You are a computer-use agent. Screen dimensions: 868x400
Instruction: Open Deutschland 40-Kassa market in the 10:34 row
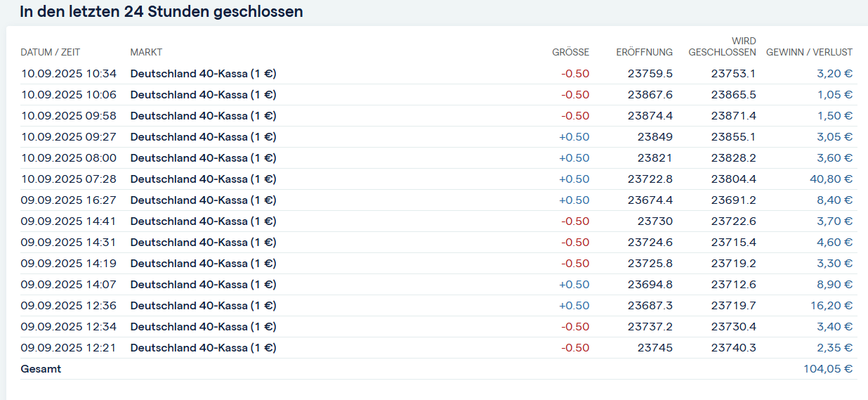203,73
